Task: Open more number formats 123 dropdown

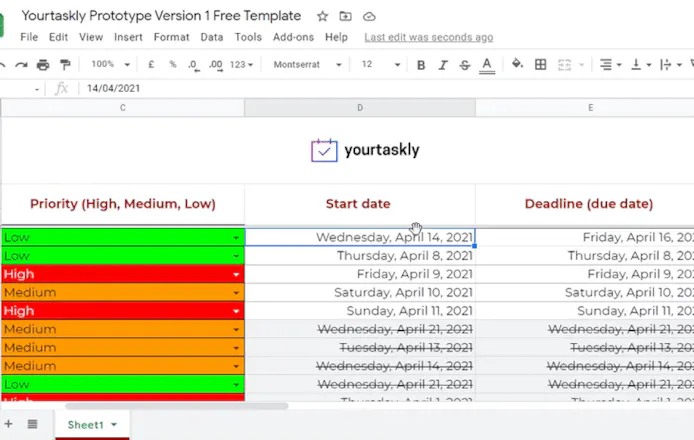Action: [241, 65]
